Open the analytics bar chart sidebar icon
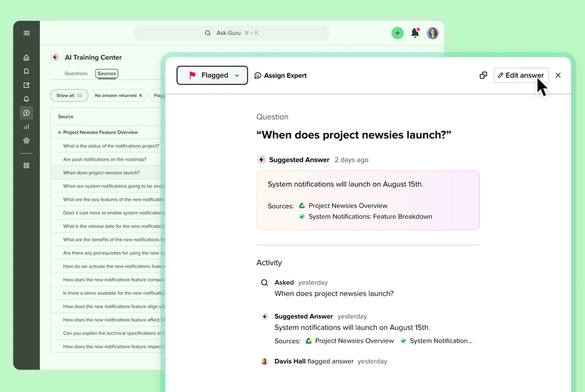Image resolution: width=585 pixels, height=392 pixels. coord(26,127)
